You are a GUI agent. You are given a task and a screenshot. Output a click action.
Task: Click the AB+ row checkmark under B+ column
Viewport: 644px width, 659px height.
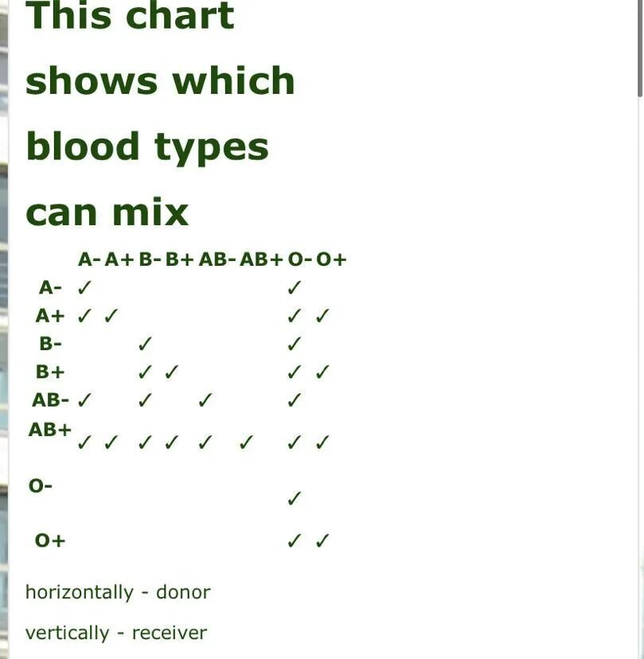click(171, 443)
